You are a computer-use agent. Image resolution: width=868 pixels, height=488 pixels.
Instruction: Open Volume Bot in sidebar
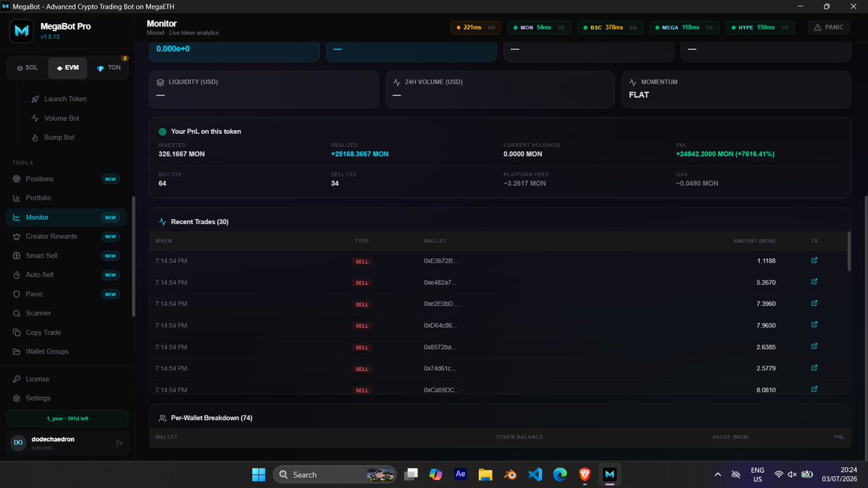(x=61, y=118)
